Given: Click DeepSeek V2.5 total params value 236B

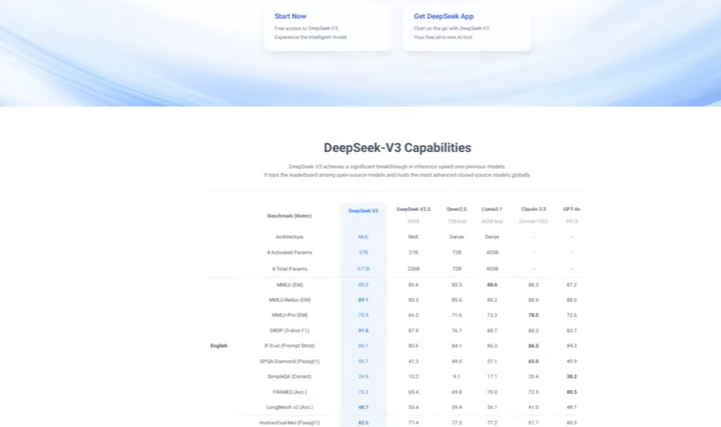Looking at the screenshot, I should pyautogui.click(x=413, y=269).
